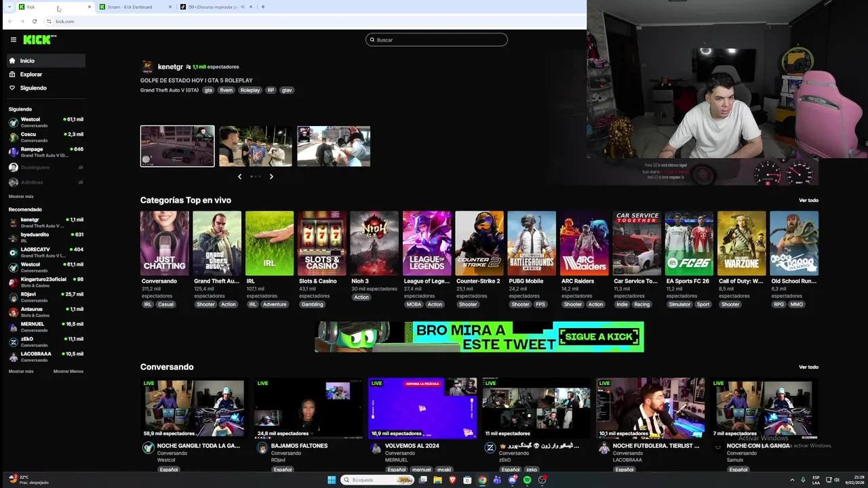868x488 pixels.
Task: Open the Nioh 3 category
Action: (374, 243)
